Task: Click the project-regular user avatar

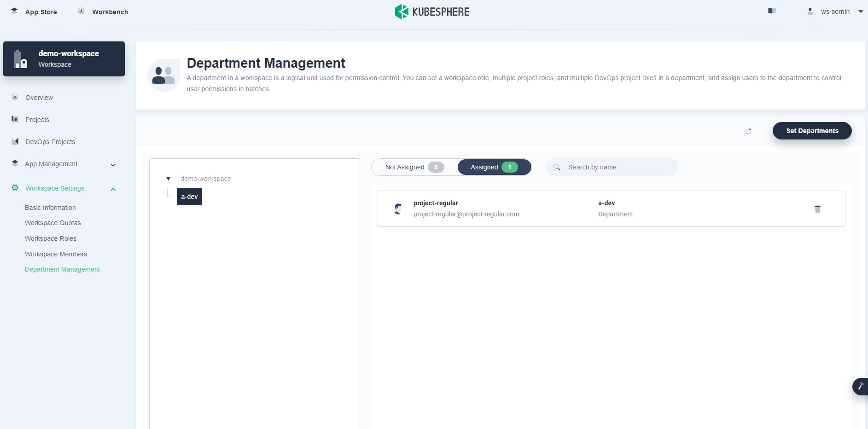Action: click(398, 209)
